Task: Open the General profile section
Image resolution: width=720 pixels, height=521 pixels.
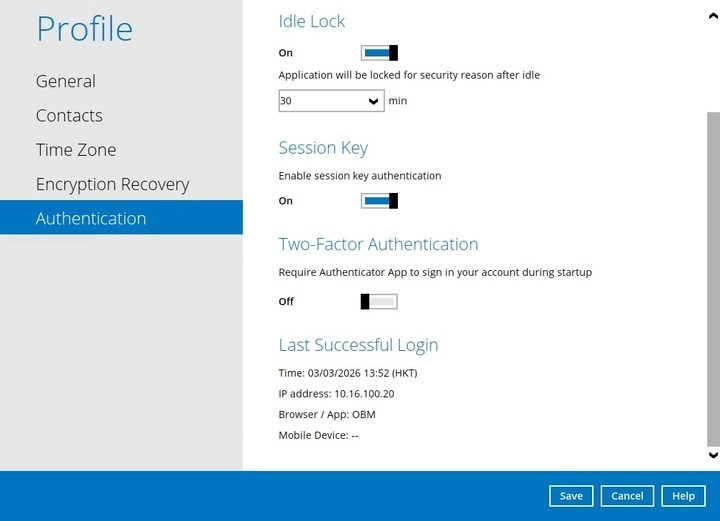Action: tap(66, 81)
